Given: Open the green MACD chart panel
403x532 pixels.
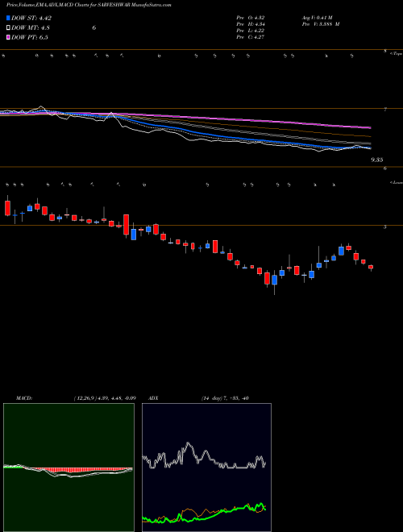Looking at the screenshot, I should [x=69, y=468].
